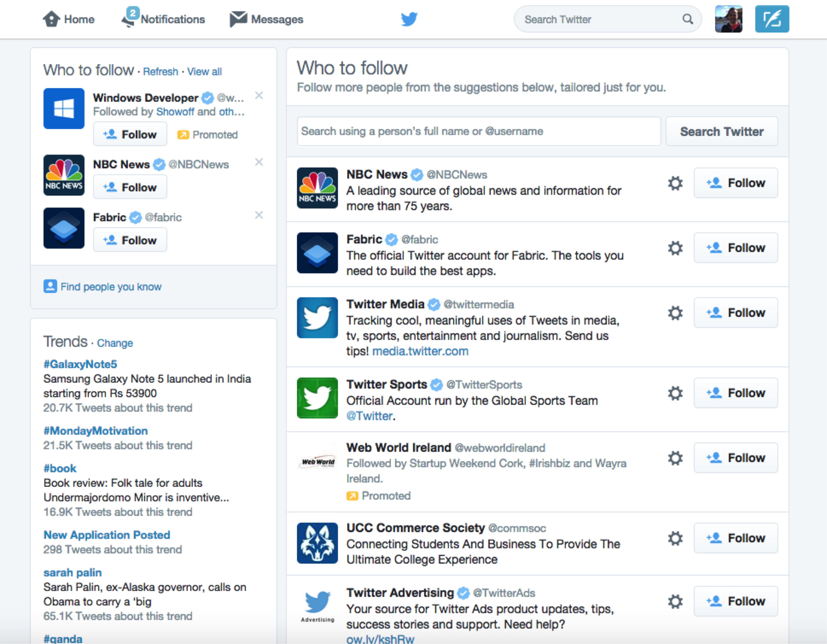Viewport: 827px width, 644px height.
Task: Dismiss Windows Developer suggestion
Action: point(259,95)
